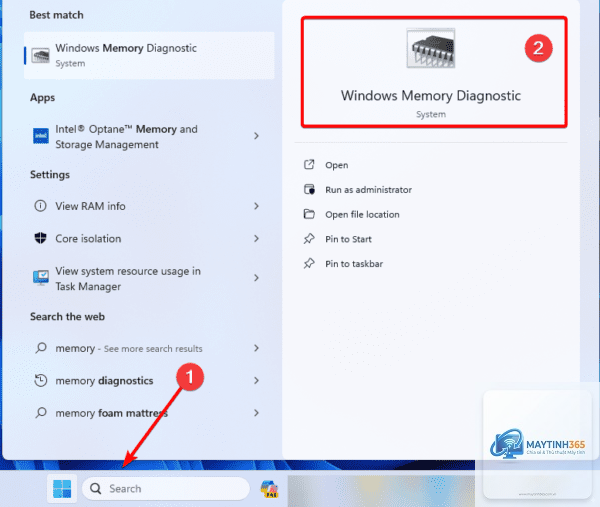Viewport: 600px width, 507px height.
Task: Choose Pin to Start
Action: coord(349,239)
